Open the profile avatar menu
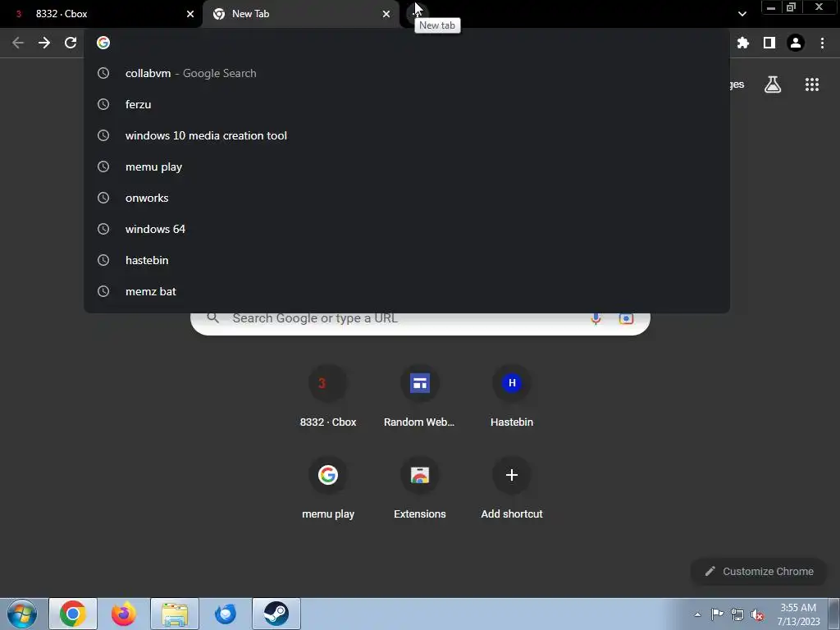This screenshot has height=630, width=840. coord(796,43)
